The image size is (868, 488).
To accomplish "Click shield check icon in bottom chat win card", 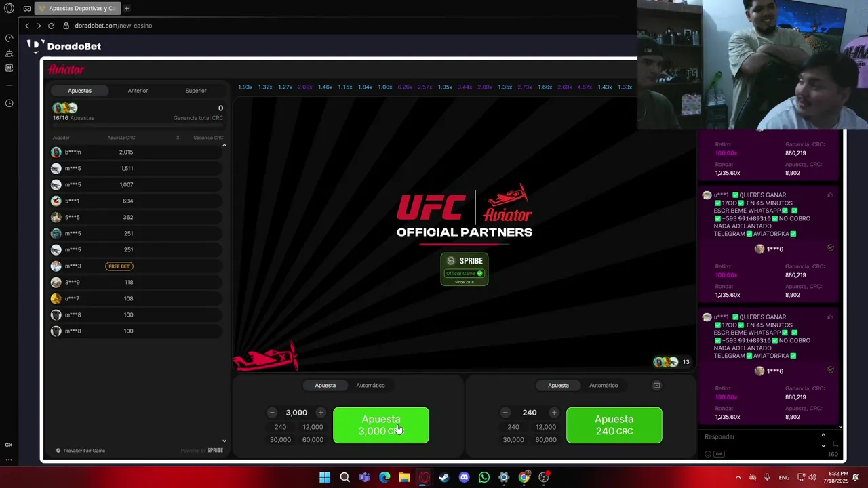I will coord(831,370).
